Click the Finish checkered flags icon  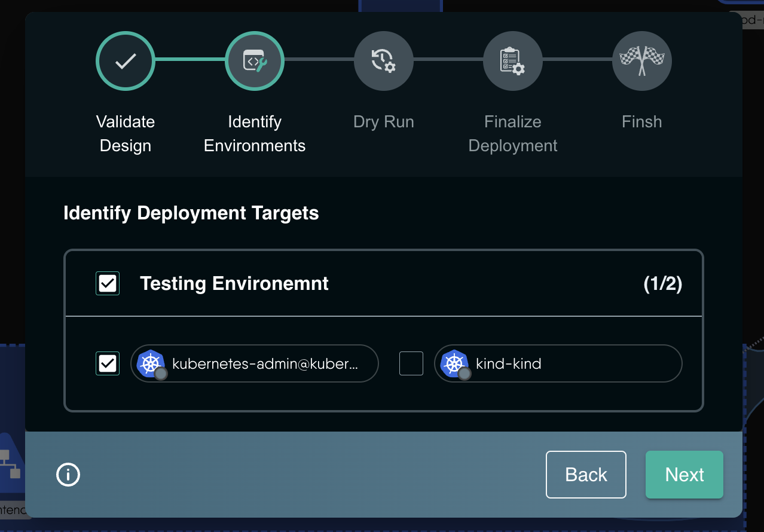point(641,60)
